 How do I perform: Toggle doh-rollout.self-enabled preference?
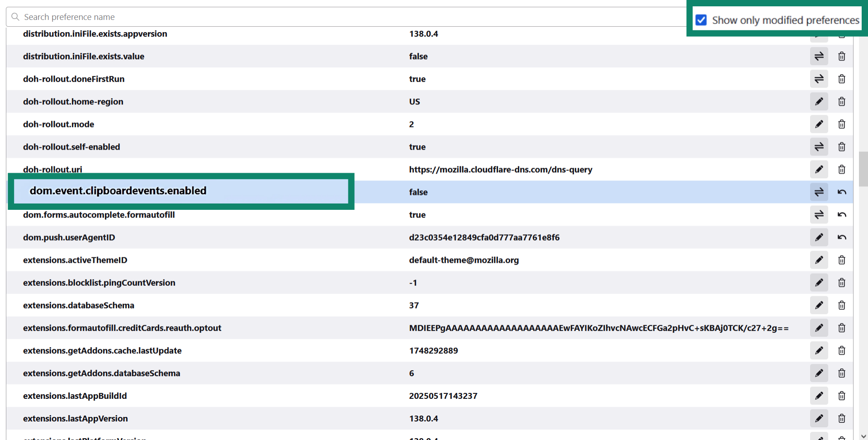pos(819,147)
